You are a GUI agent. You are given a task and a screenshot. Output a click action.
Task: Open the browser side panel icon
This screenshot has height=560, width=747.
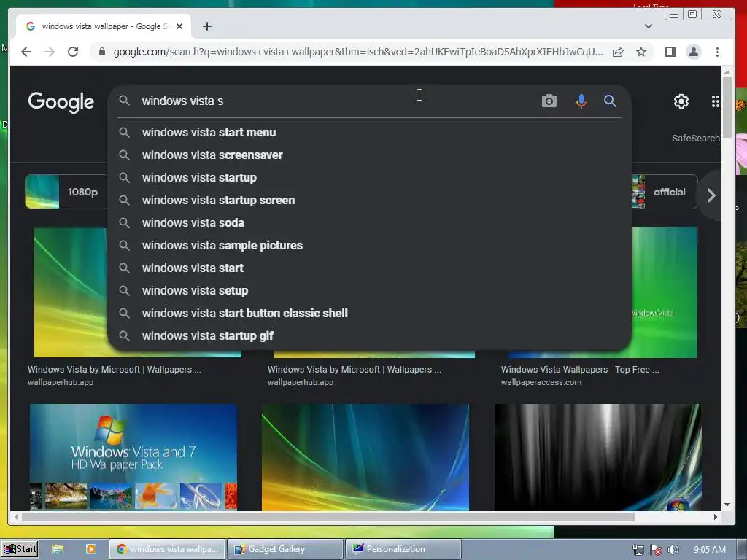coord(670,52)
